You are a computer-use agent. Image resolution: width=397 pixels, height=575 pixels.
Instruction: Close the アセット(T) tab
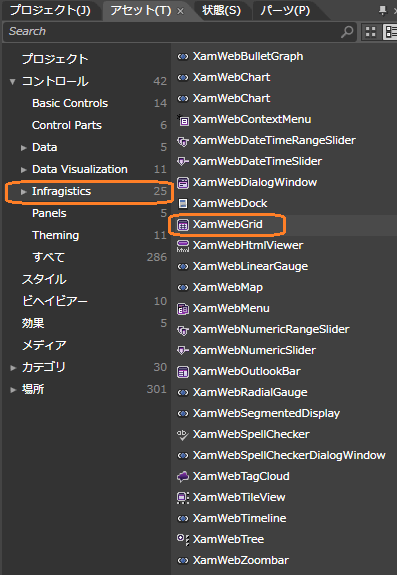point(180,11)
